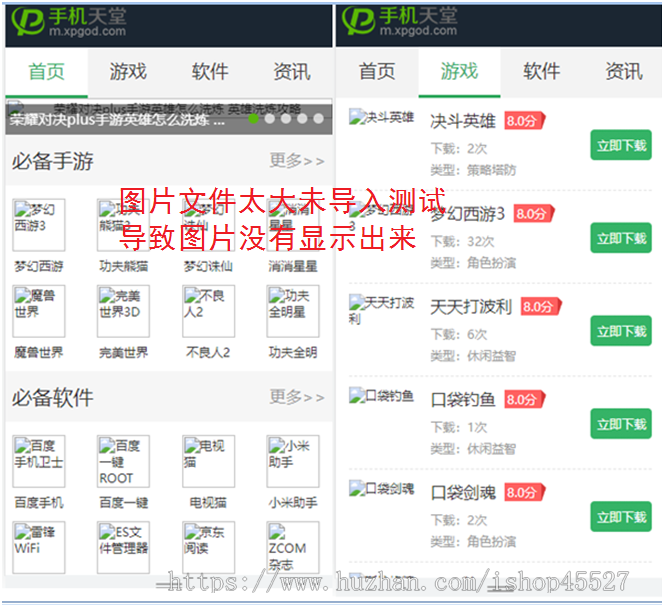Open the 电视猫 app thumbnail

(208, 461)
